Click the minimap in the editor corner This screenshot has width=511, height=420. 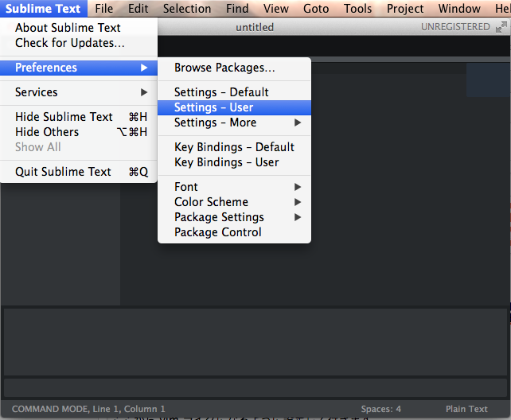pyautogui.click(x=488, y=80)
